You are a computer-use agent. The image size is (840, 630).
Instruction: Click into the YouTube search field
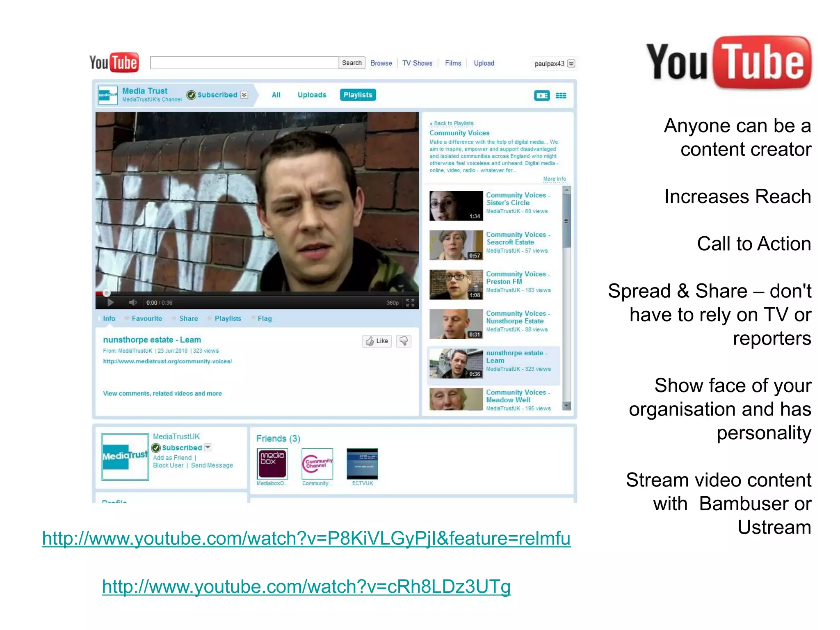click(244, 63)
